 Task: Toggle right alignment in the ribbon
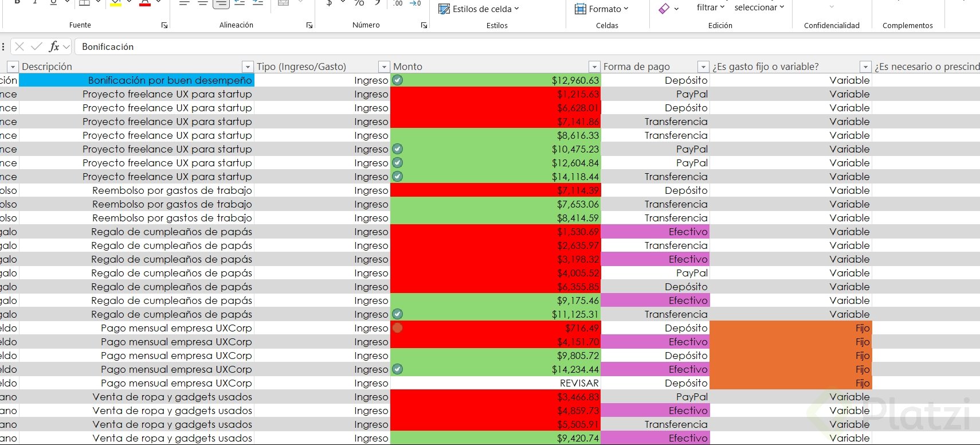(221, 3)
